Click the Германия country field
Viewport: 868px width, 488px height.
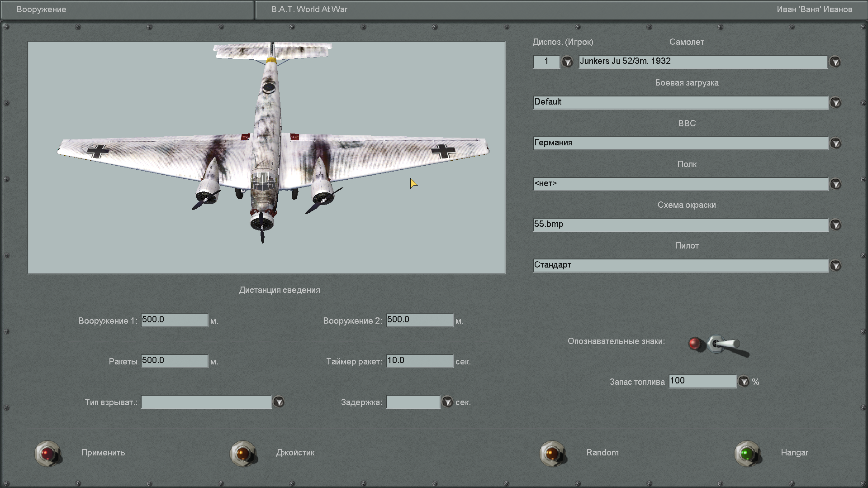[680, 143]
